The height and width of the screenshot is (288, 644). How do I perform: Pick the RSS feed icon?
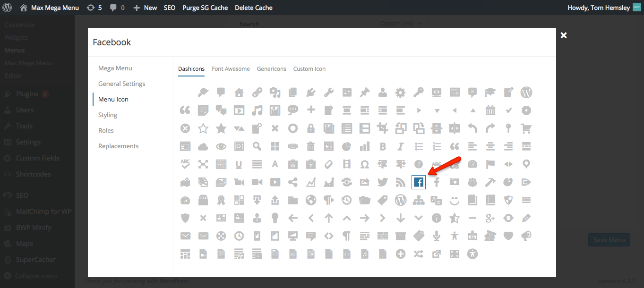click(401, 182)
